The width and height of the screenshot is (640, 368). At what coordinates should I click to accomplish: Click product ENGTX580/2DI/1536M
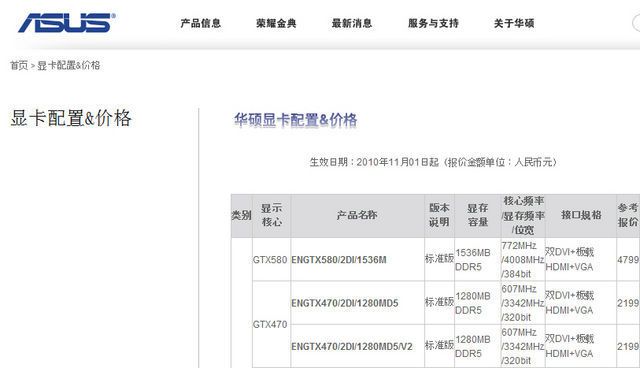[339, 260]
